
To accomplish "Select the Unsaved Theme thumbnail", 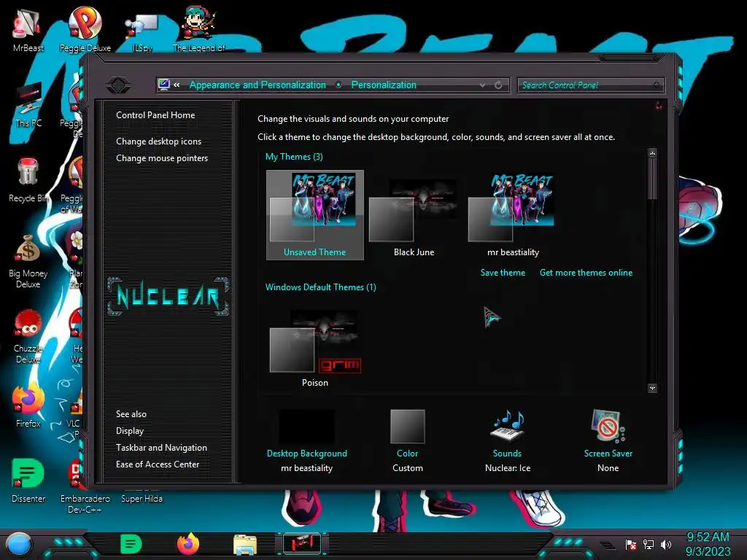I will [x=315, y=215].
